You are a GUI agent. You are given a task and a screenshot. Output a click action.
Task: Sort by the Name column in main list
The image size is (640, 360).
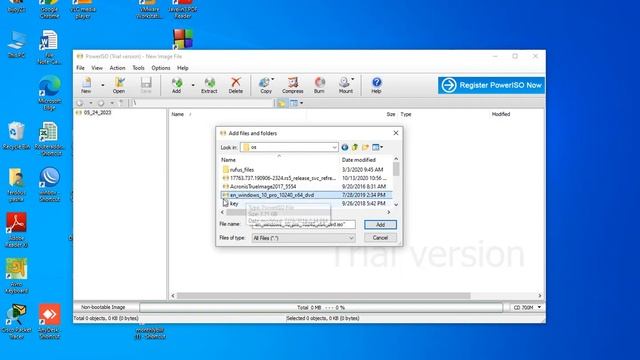177,114
